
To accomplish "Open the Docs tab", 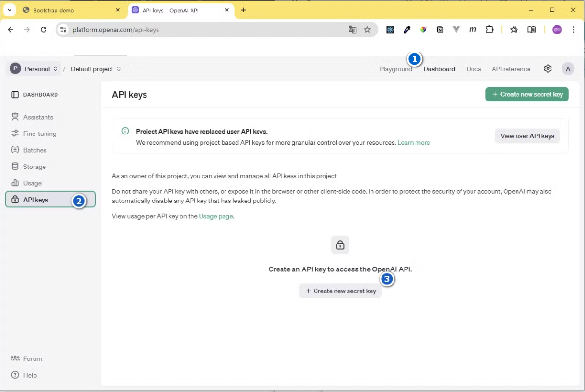I will point(473,69).
